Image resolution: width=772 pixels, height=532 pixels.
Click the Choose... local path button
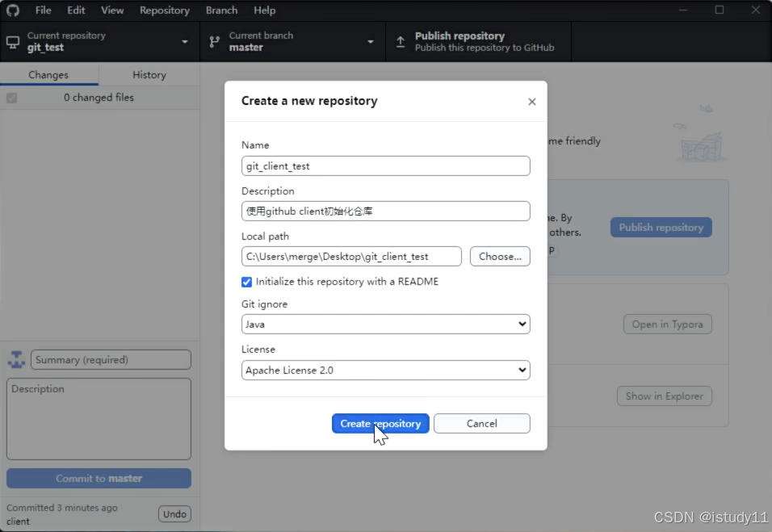(500, 257)
